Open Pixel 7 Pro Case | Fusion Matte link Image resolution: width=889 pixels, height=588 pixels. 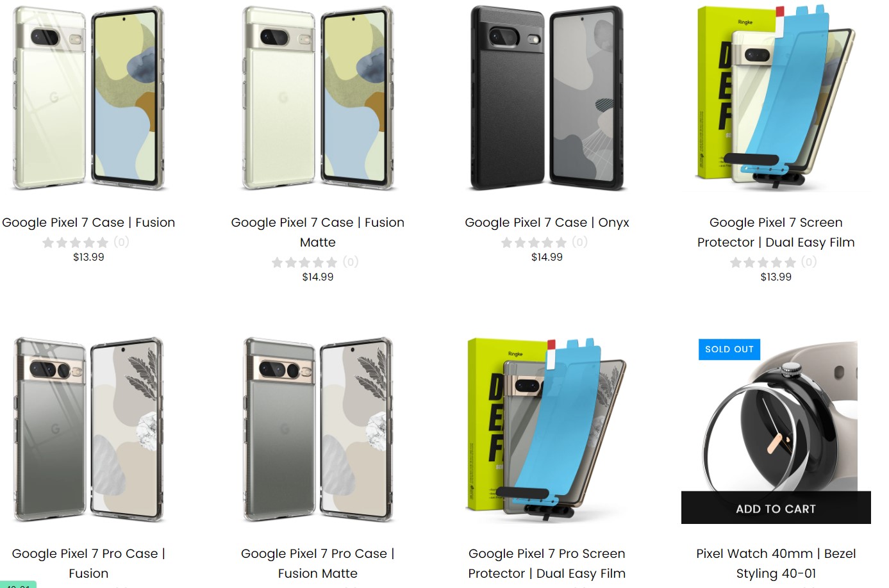(317, 563)
